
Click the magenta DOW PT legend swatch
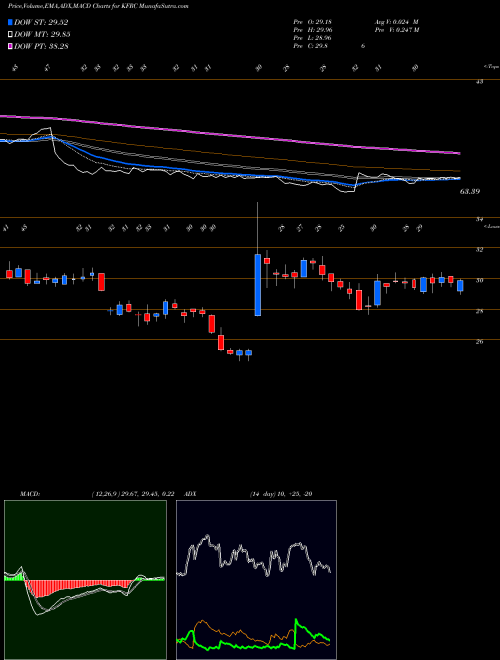(x=10, y=46)
